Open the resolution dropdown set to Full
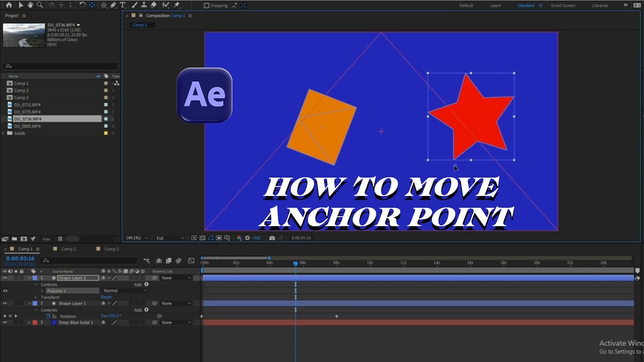This screenshot has height=362, width=644. click(170, 238)
